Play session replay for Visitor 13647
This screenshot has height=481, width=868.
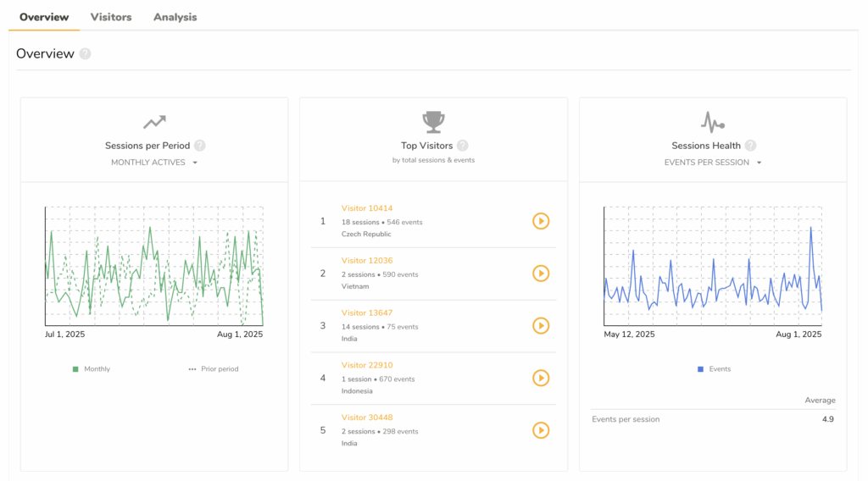point(541,326)
